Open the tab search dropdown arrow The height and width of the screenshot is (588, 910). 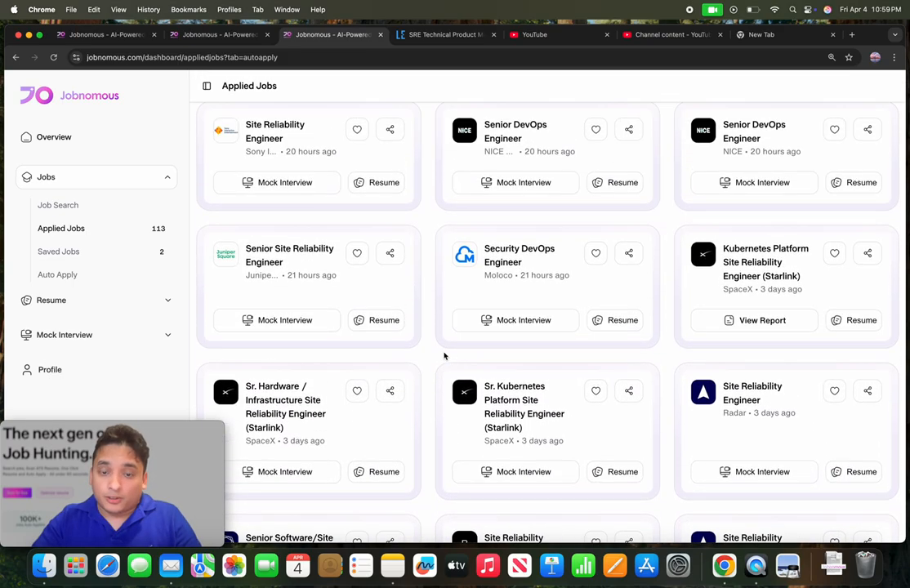click(x=895, y=35)
